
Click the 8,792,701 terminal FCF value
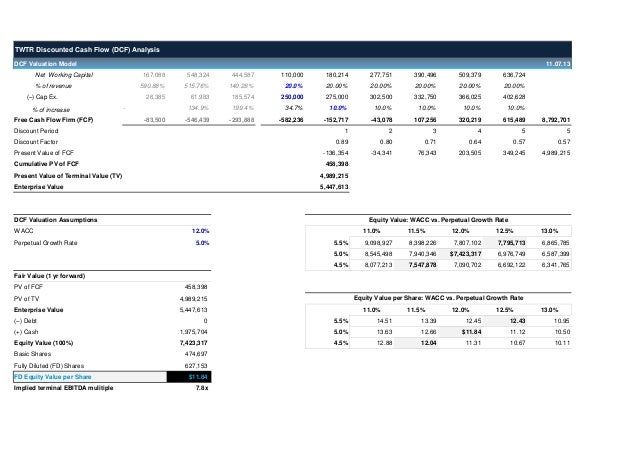click(556, 120)
